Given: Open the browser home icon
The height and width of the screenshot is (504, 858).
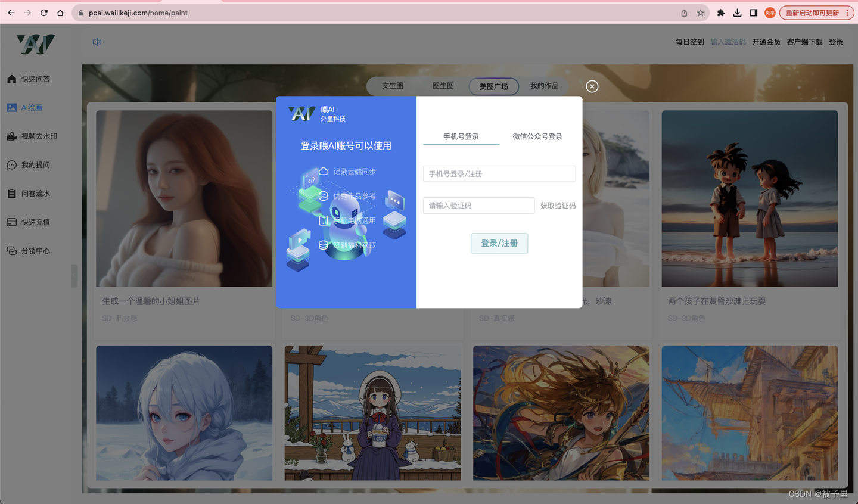Looking at the screenshot, I should pos(60,13).
